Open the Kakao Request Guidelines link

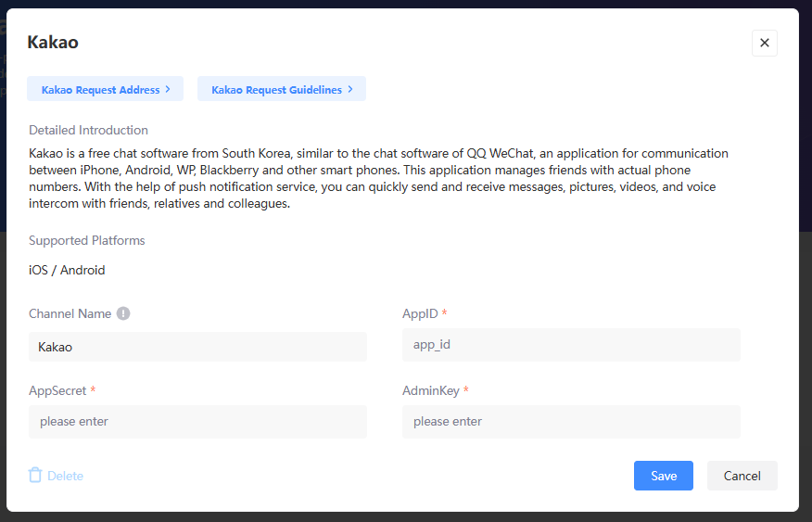point(276,90)
